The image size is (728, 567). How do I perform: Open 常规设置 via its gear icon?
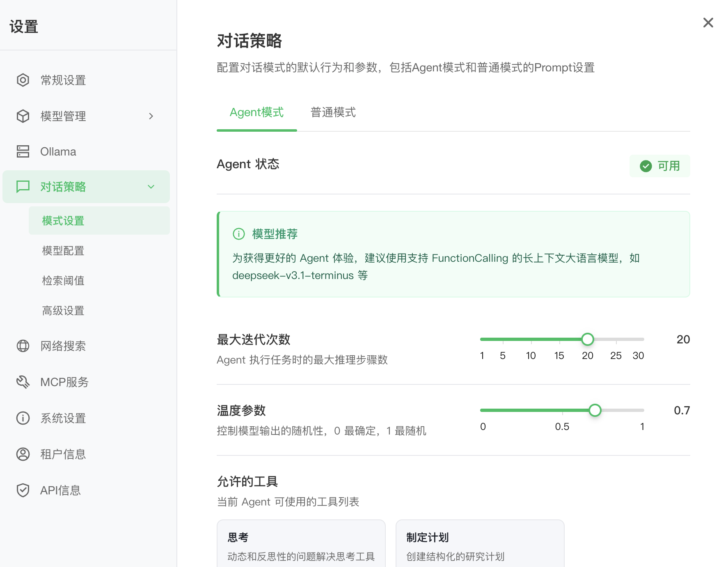(x=23, y=80)
